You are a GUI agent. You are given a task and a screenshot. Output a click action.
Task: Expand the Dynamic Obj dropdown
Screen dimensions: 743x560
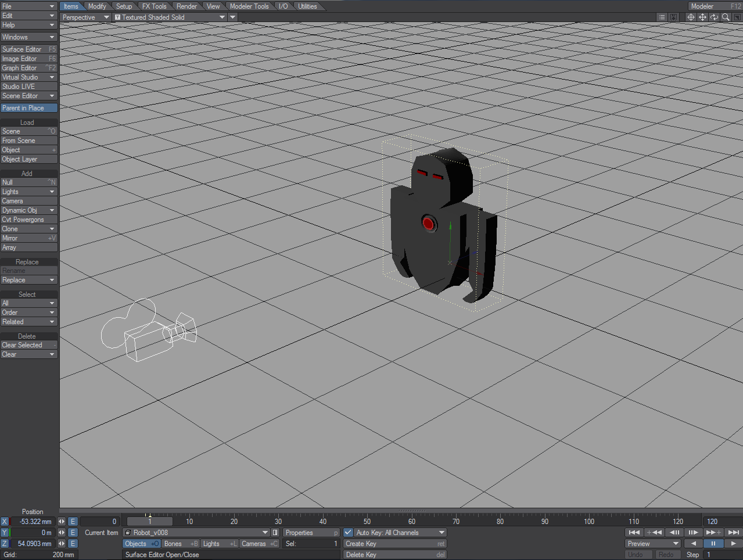(x=29, y=210)
